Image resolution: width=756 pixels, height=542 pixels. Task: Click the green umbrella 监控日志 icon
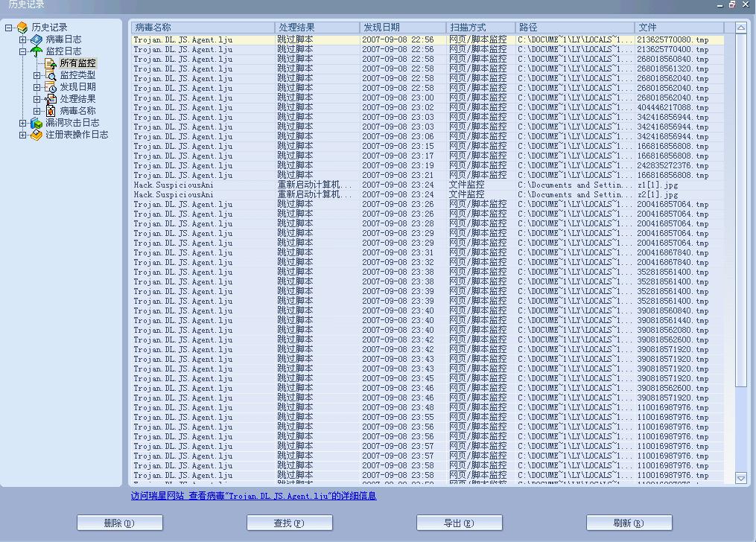(36, 51)
